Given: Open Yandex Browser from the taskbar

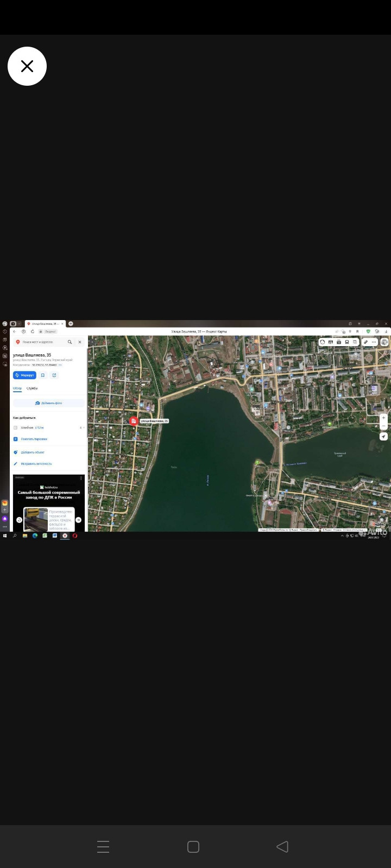Looking at the screenshot, I should click(65, 535).
